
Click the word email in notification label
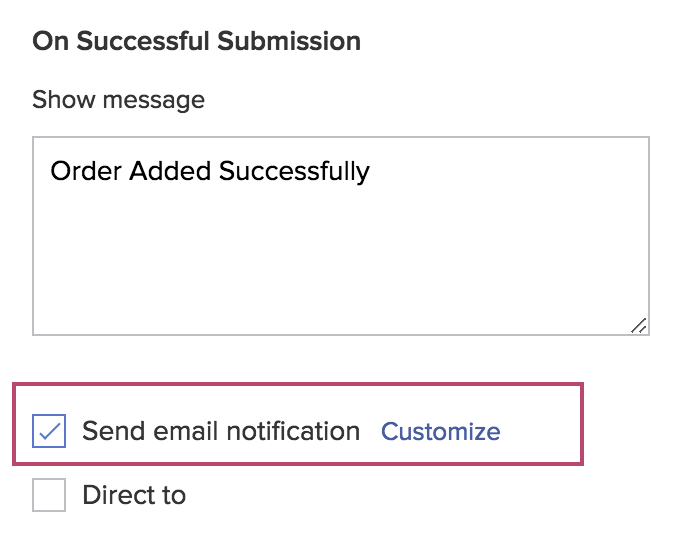[185, 432]
